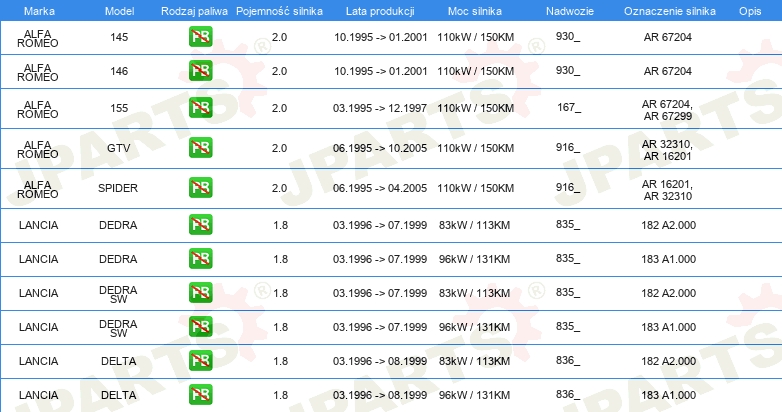Click petrol fuel icon in Alfa Romeo 155 row
The image size is (782, 412).
coord(200,108)
